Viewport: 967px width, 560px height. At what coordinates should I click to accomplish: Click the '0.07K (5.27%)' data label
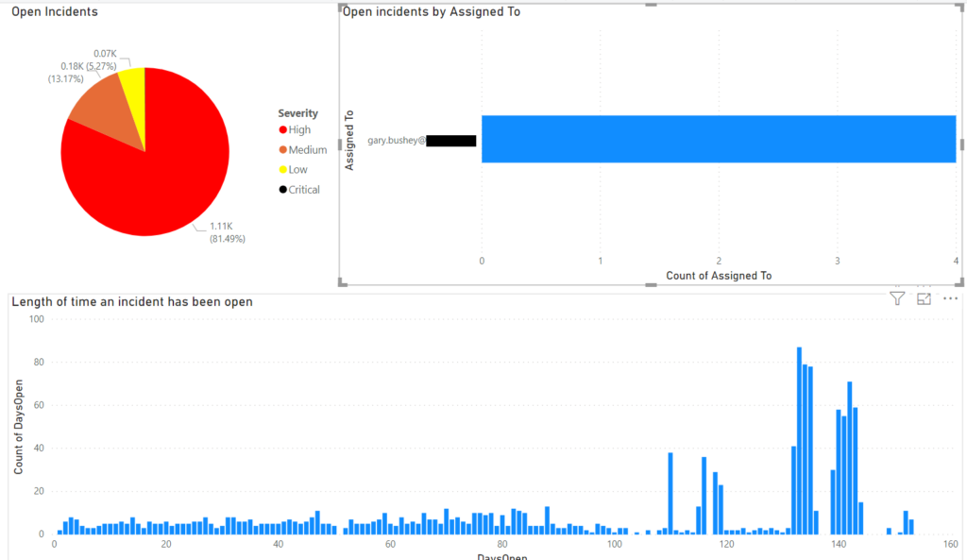(102, 59)
